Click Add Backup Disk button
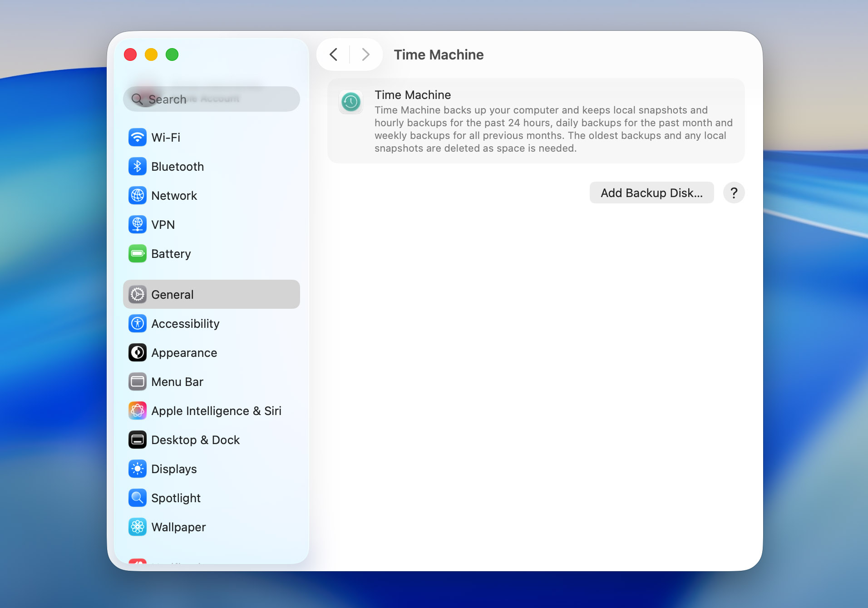 [x=651, y=193]
